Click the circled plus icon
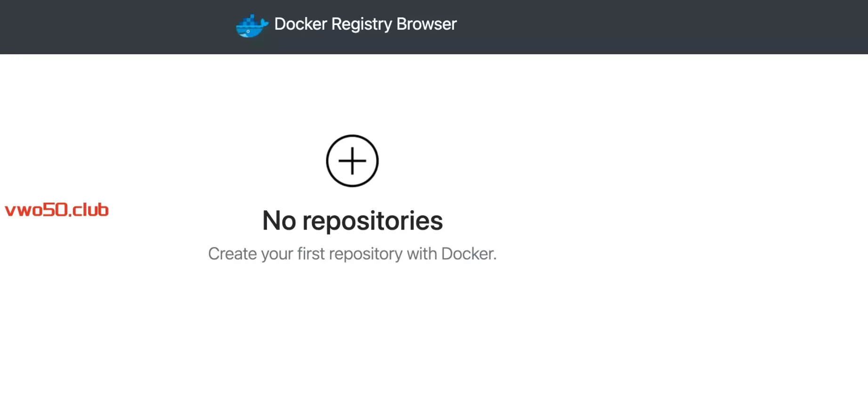This screenshot has width=868, height=418. point(352,161)
